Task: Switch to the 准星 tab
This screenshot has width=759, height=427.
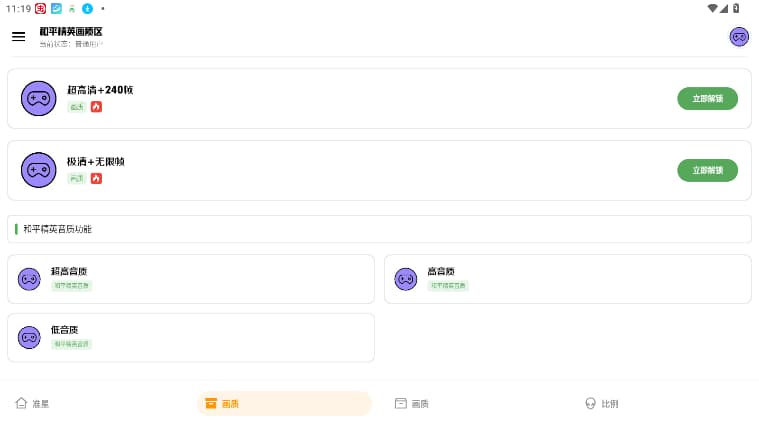Action: pyautogui.click(x=32, y=403)
